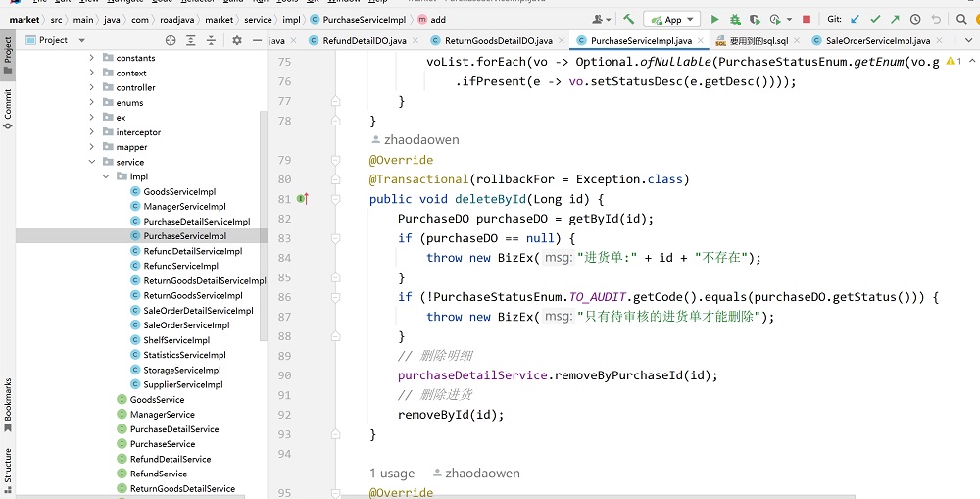Image resolution: width=980 pixels, height=499 pixels.
Task: Switch to 要用到的sql.sql tab
Action: [759, 40]
